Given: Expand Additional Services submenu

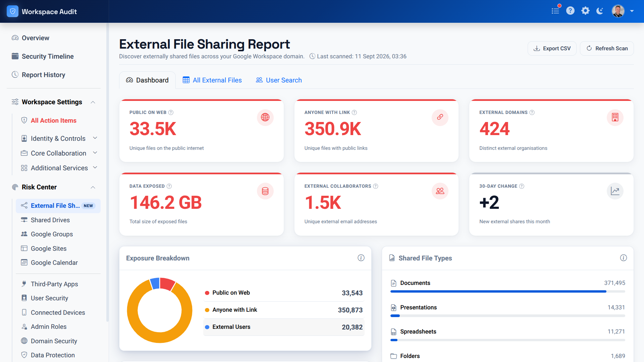Looking at the screenshot, I should 95,168.
